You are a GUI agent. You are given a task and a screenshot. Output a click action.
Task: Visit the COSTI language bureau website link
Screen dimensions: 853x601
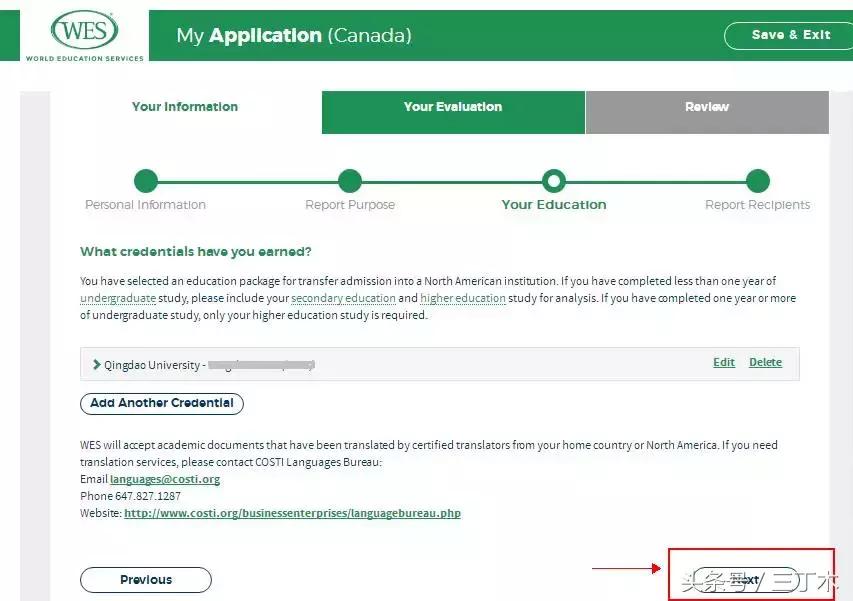tap(292, 514)
